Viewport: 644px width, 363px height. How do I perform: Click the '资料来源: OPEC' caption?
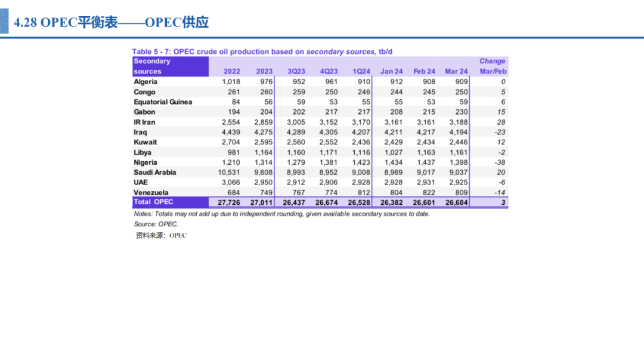coord(161,236)
